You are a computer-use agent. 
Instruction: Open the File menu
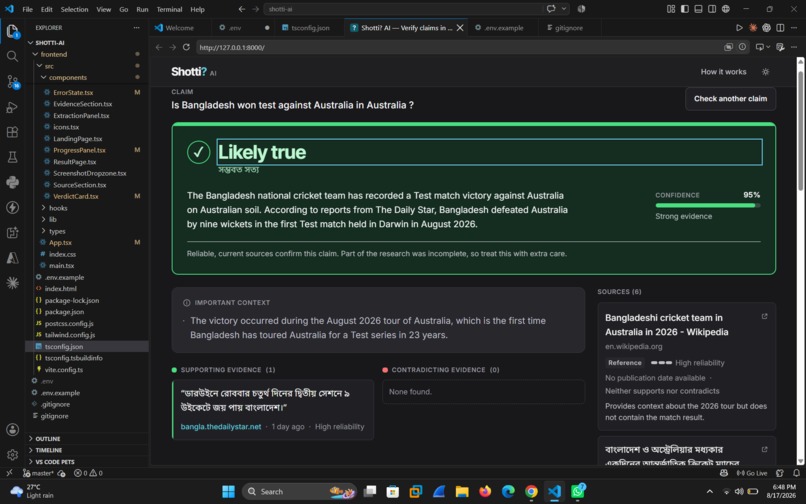click(28, 9)
